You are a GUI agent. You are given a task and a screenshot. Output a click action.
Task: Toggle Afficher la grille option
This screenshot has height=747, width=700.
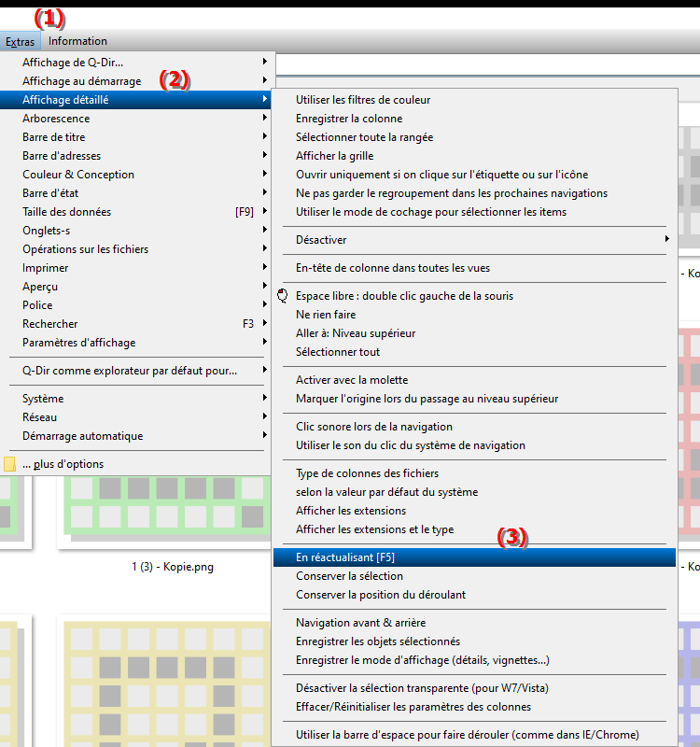(x=474, y=155)
